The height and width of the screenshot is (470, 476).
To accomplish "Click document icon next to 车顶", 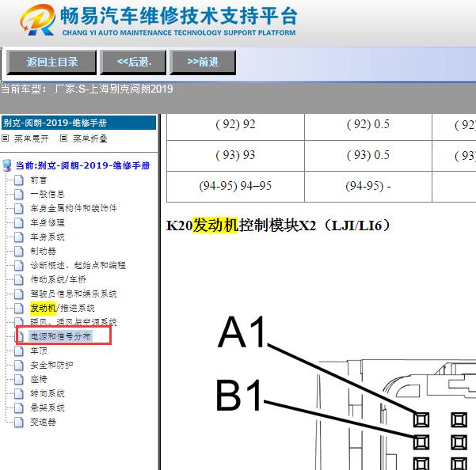I will pyautogui.click(x=19, y=351).
